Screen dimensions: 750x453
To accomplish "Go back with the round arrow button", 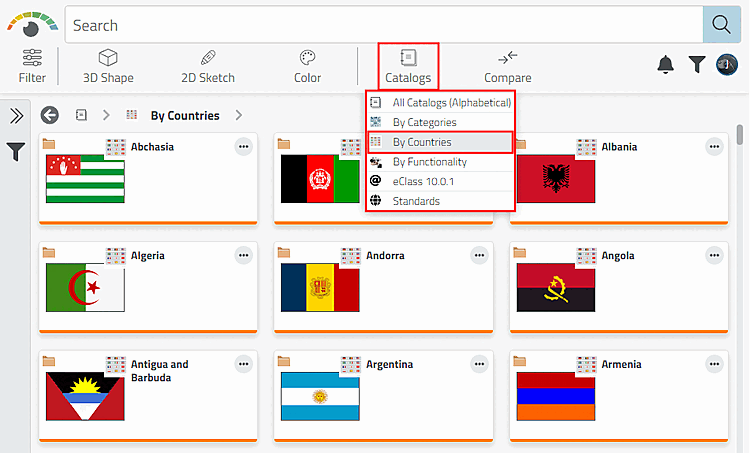I will point(49,115).
